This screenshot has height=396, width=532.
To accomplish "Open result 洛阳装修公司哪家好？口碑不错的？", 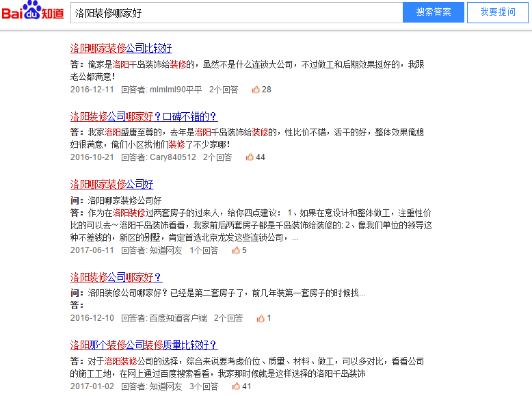I will click(144, 116).
